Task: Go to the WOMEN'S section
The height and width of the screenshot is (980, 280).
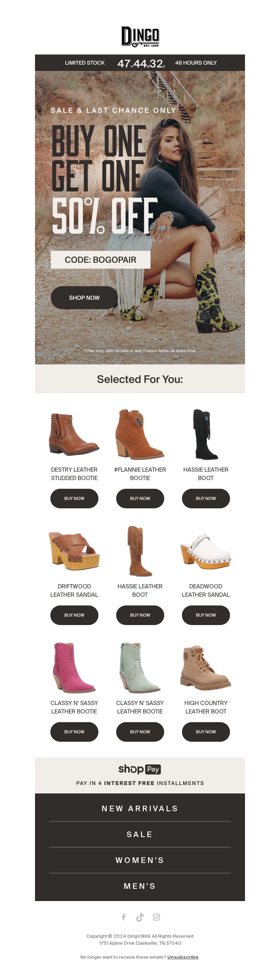Action: [x=140, y=860]
